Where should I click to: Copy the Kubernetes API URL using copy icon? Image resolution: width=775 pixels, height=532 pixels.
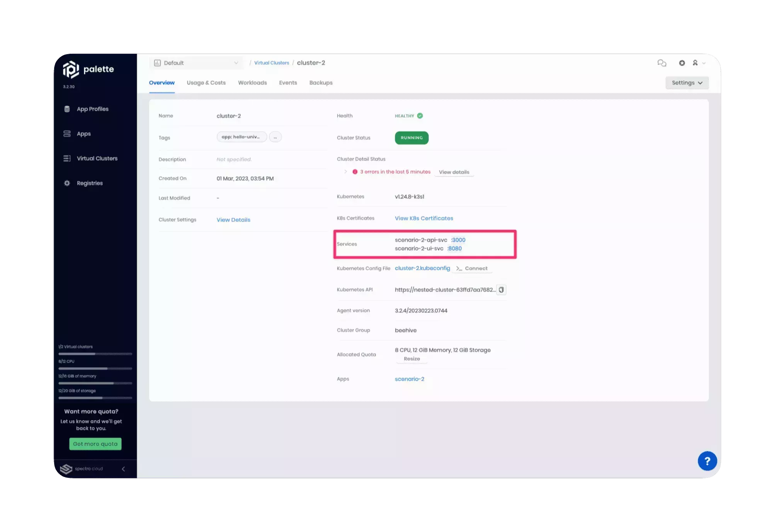tap(501, 289)
